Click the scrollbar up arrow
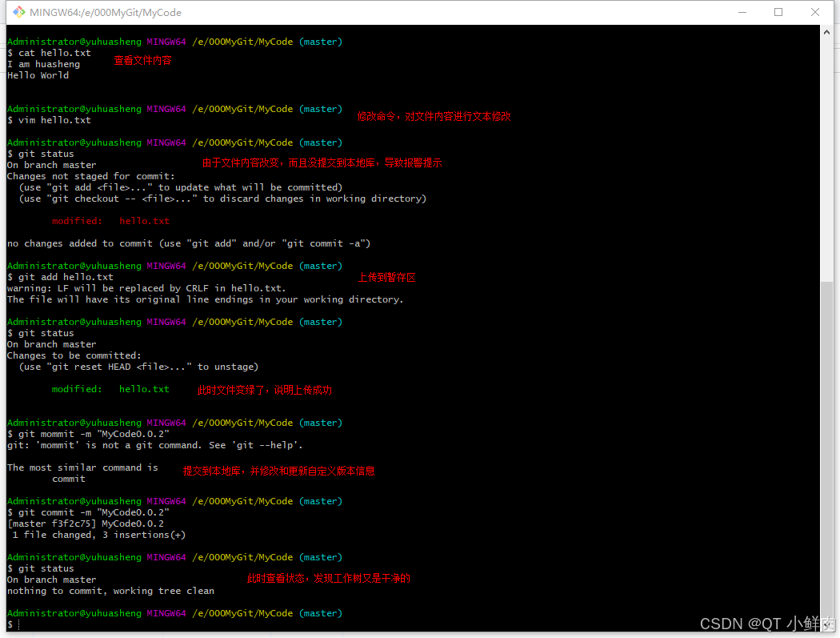 tap(826, 32)
